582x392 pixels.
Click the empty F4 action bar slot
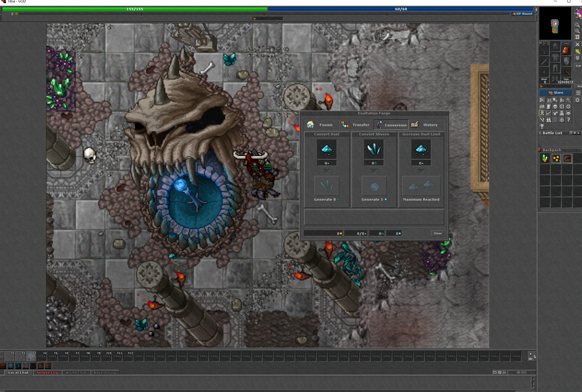tap(42, 356)
